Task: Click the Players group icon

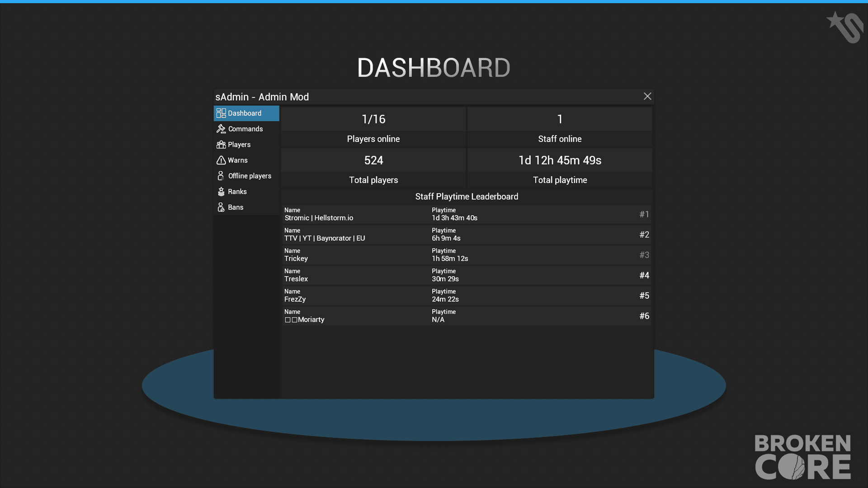Action: [221, 145]
